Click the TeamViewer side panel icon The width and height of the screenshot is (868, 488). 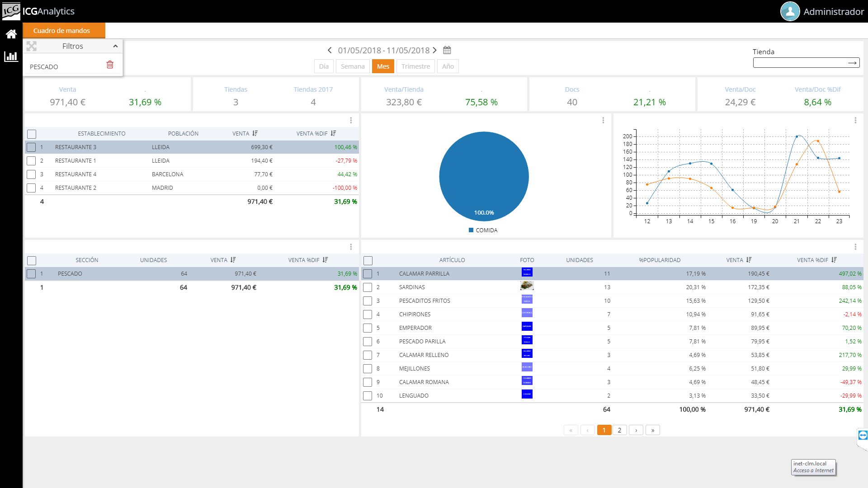pos(863,435)
